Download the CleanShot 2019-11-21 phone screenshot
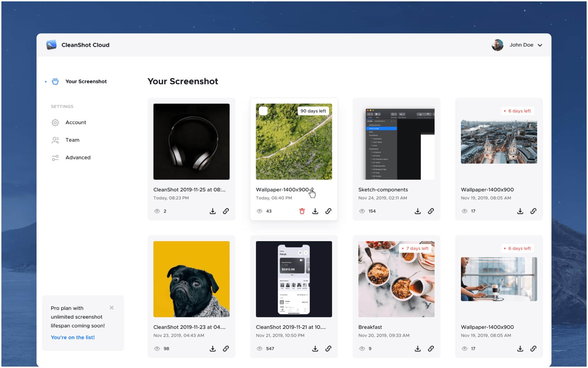 tap(315, 349)
